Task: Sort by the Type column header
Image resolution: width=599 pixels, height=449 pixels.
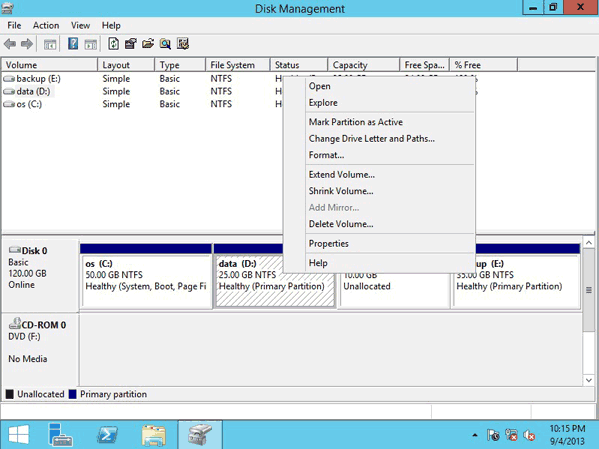Action: coord(180,65)
